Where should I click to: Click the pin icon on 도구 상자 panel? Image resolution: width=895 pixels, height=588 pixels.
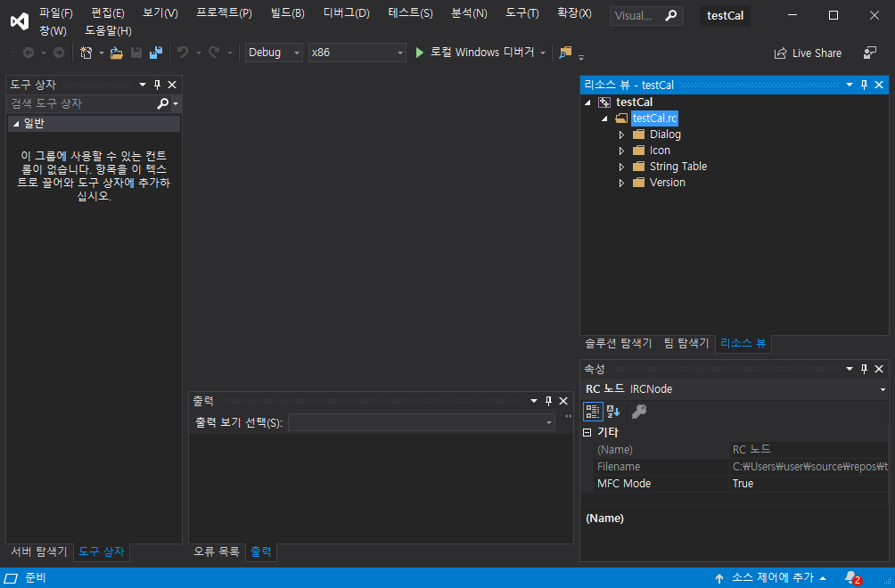(x=158, y=84)
